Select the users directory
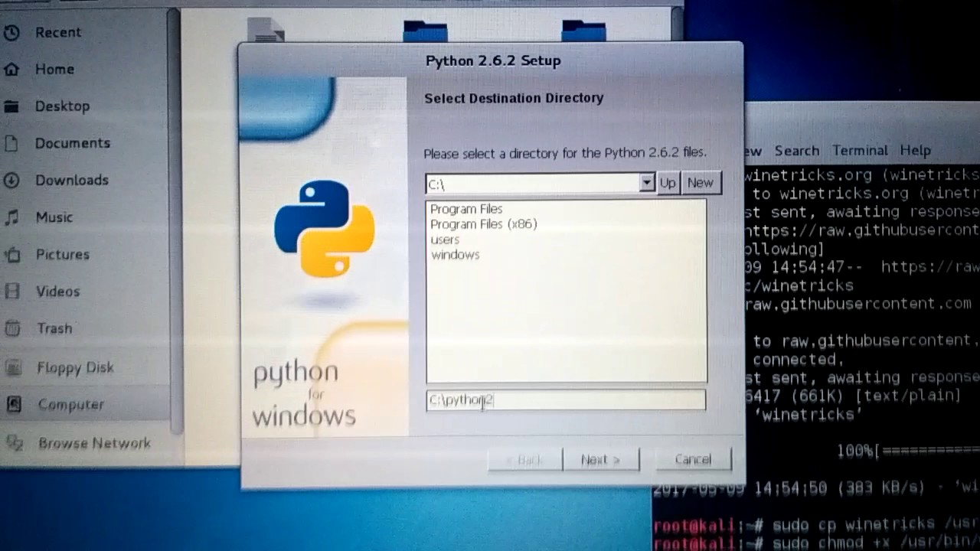This screenshot has height=551, width=980. [x=445, y=240]
